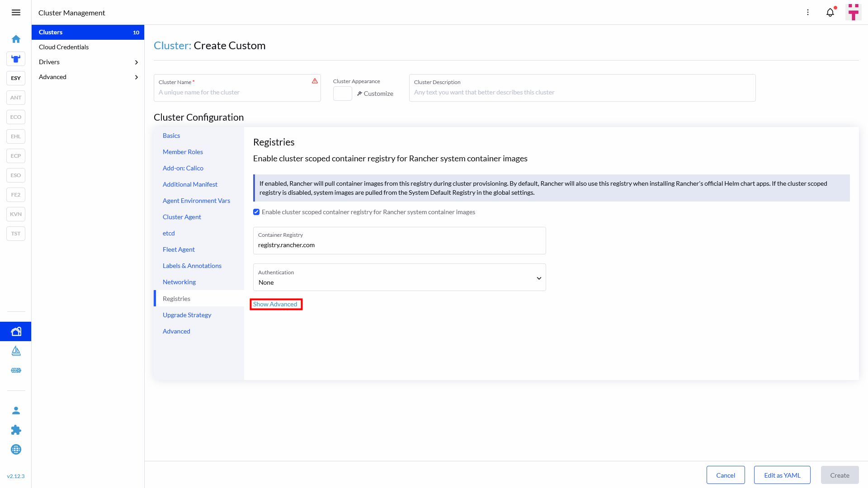Viewport: 868px width, 488px height.
Task: Select the ESY cluster badge
Action: pyautogui.click(x=16, y=78)
